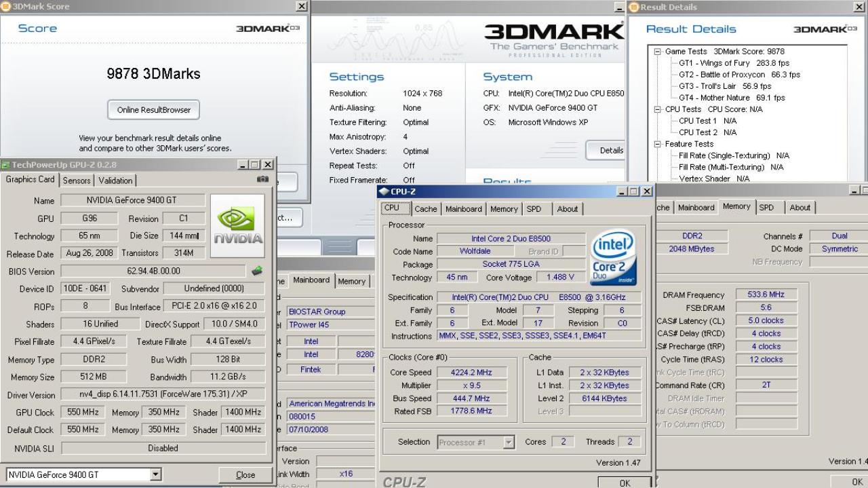The height and width of the screenshot is (488, 868).
Task: Select the Memory tab next to BIOSTAR Group
Action: coord(352,281)
